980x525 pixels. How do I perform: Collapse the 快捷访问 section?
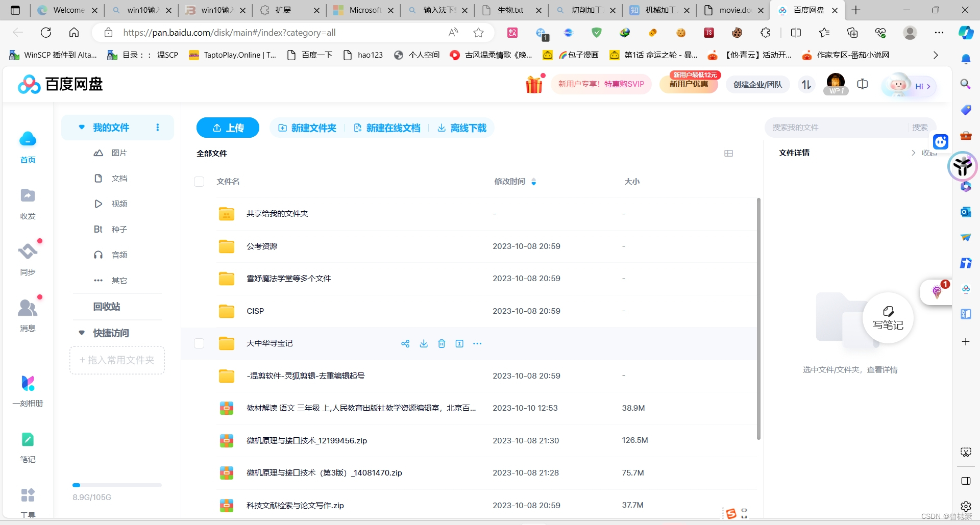click(x=82, y=333)
